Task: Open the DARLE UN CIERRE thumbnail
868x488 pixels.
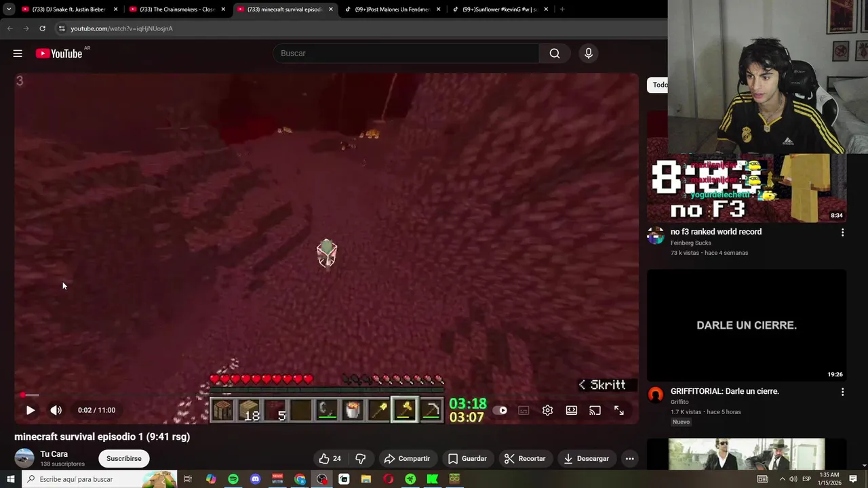Action: (746, 325)
